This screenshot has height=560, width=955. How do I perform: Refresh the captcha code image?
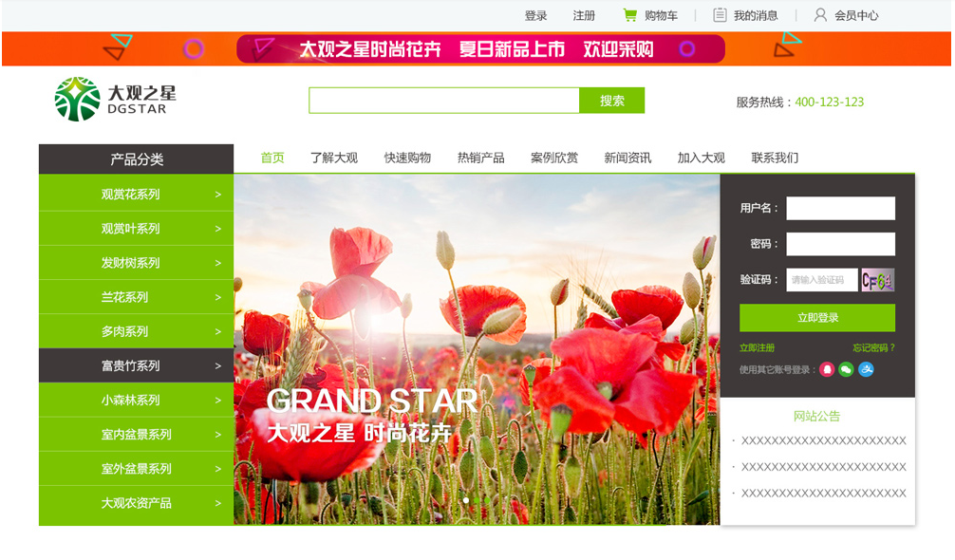coord(878,278)
